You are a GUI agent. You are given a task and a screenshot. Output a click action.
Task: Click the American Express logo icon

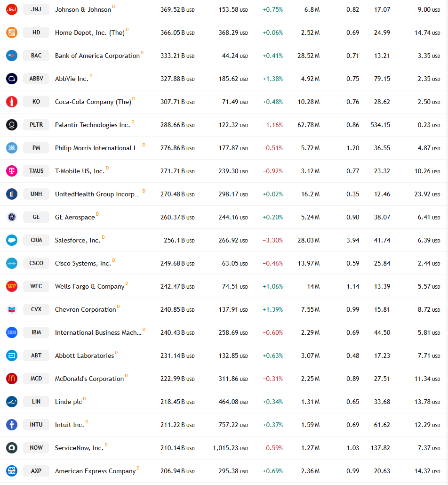coord(12,471)
